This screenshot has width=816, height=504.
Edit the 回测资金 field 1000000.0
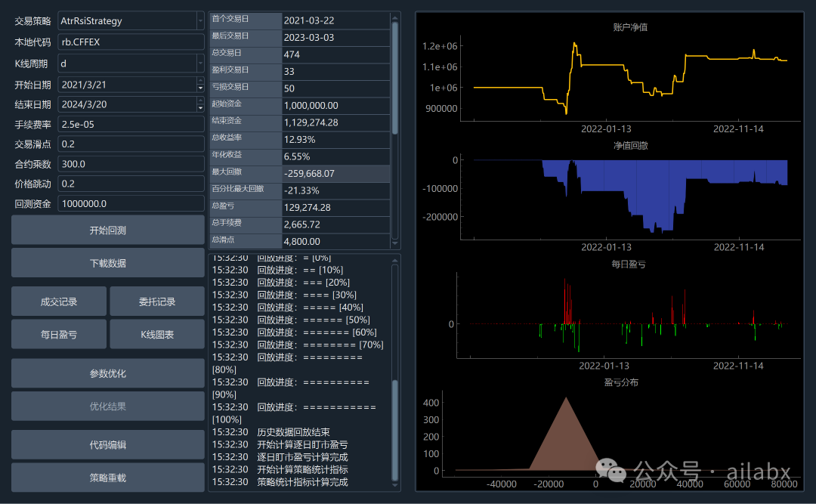click(x=131, y=203)
